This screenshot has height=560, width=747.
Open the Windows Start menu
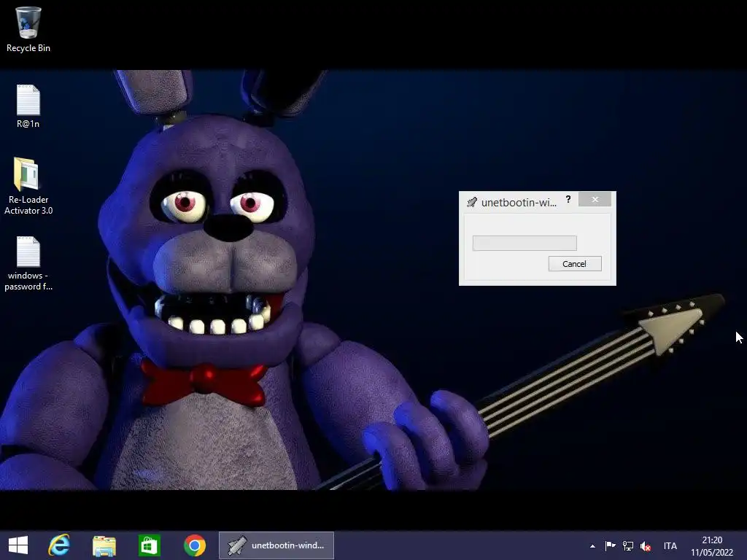[x=18, y=545]
